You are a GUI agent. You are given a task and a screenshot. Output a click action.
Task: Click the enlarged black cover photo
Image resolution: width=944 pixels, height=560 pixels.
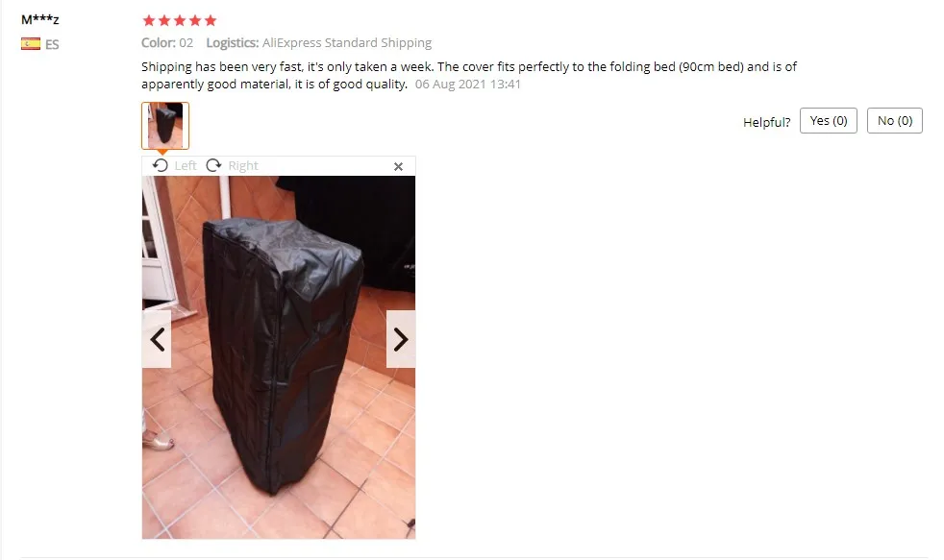pyautogui.click(x=279, y=357)
